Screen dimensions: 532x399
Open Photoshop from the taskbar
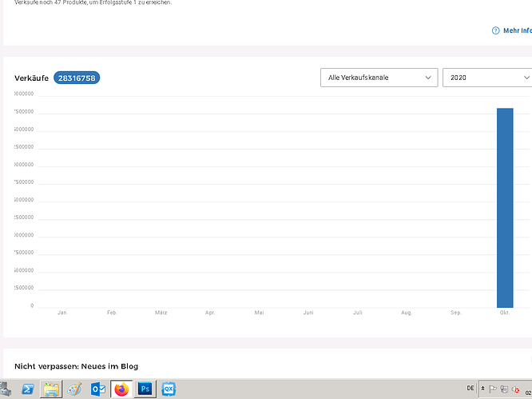pyautogui.click(x=145, y=389)
